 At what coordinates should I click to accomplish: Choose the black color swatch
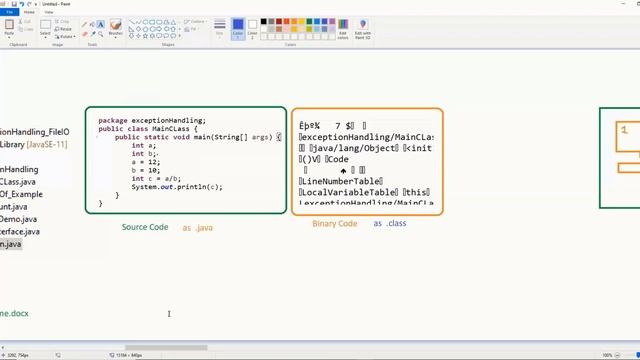point(264,22)
